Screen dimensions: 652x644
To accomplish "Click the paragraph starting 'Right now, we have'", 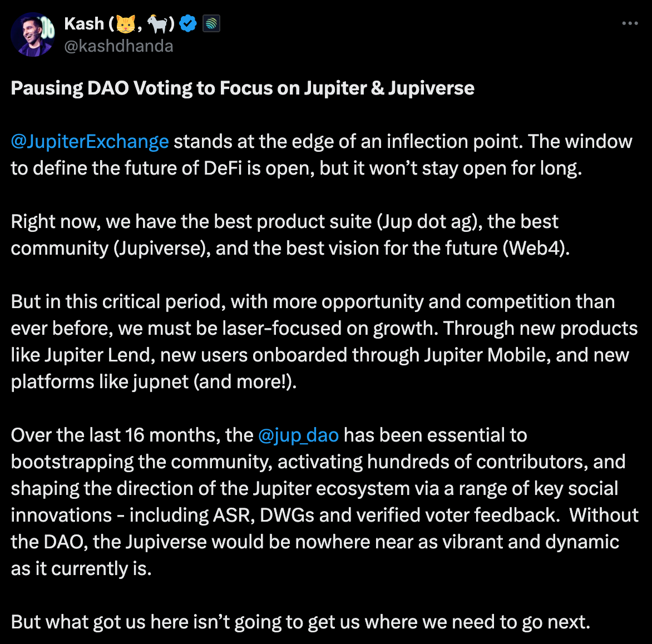I will tap(289, 235).
